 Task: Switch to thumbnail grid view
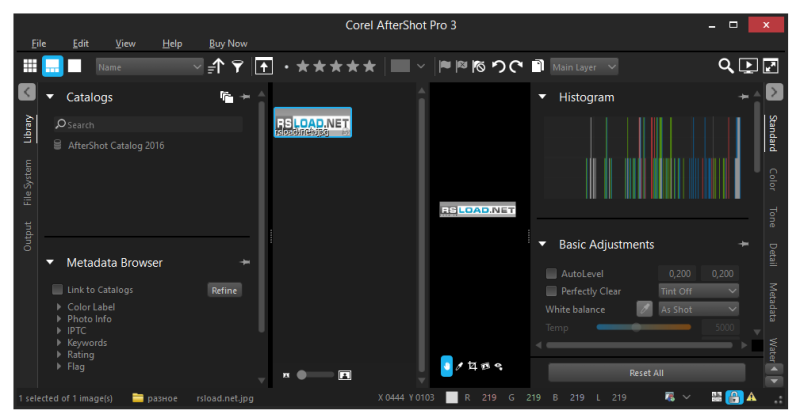tap(30, 66)
